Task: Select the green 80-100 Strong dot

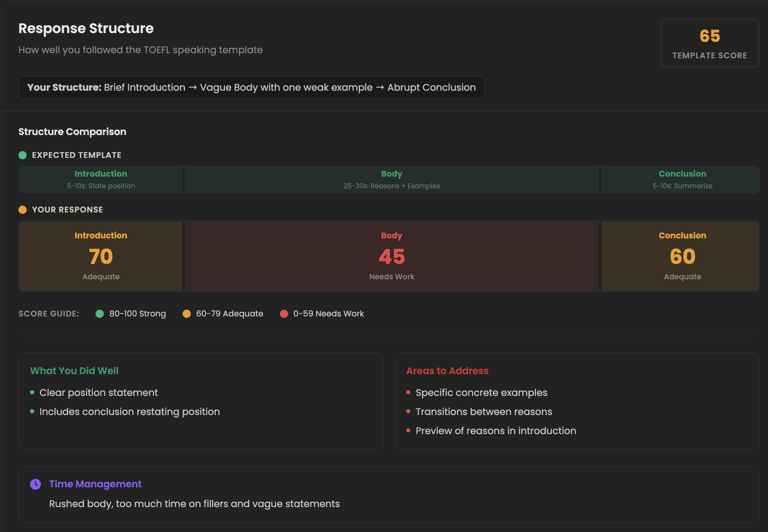Action: tap(100, 313)
